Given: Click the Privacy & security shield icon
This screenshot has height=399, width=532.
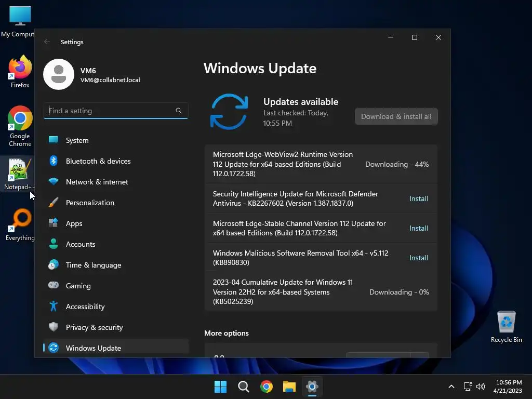Looking at the screenshot, I should (54, 327).
